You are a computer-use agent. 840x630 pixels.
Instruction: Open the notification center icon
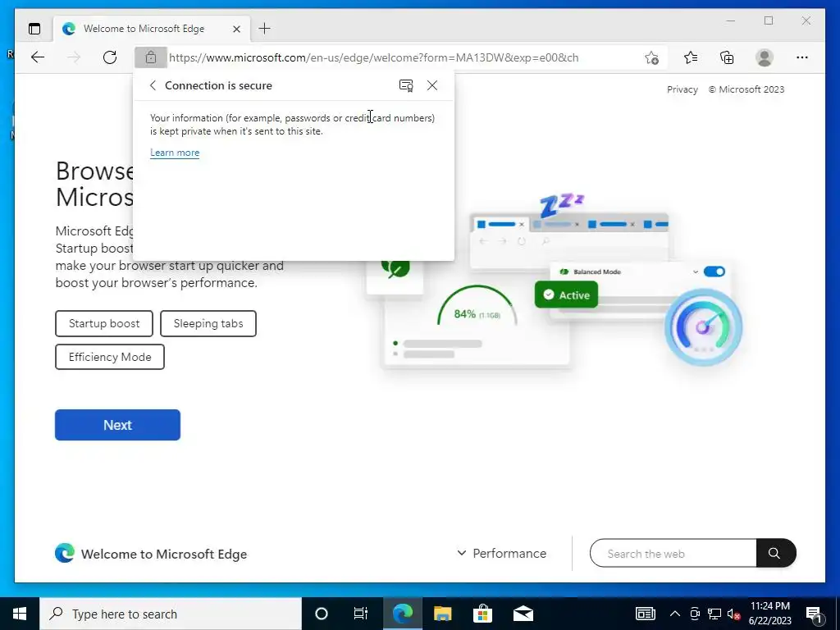click(x=814, y=614)
